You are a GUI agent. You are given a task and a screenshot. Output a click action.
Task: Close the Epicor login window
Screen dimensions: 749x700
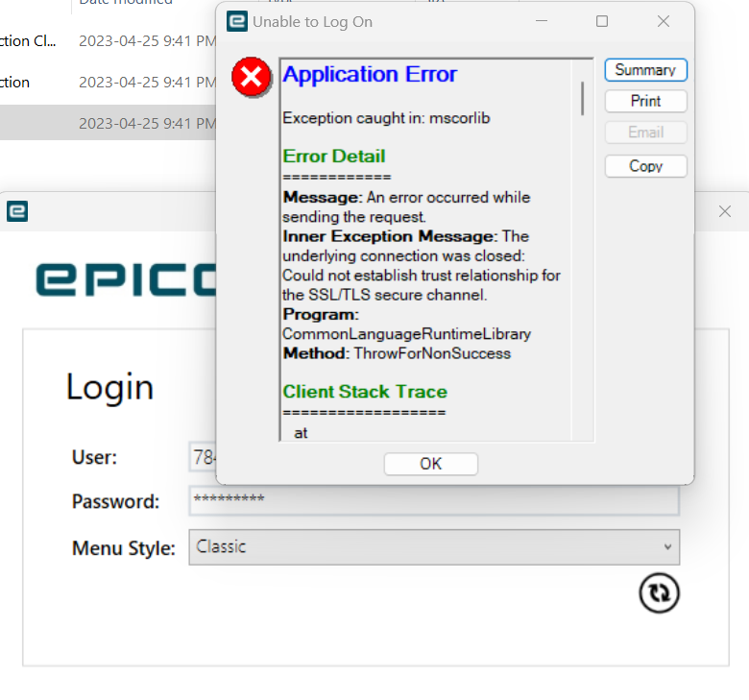pos(725,211)
